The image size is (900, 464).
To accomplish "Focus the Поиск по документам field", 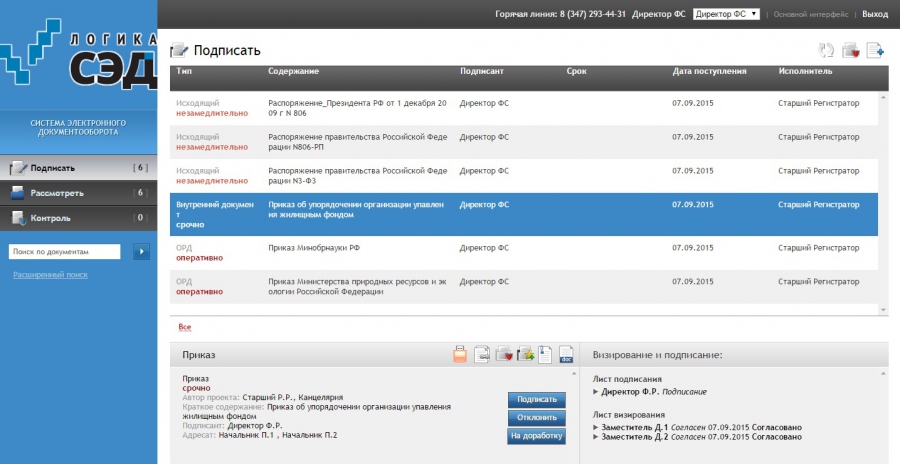I will tap(64, 252).
